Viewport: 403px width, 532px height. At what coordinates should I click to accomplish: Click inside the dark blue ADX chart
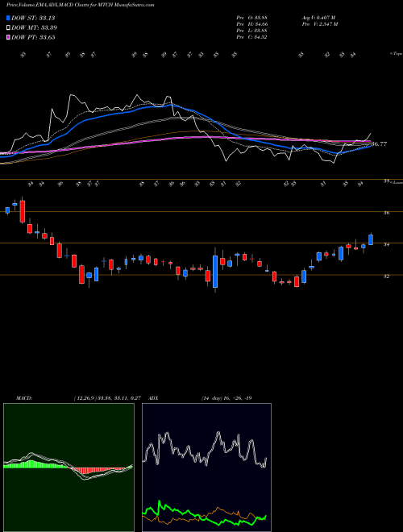[206, 468]
